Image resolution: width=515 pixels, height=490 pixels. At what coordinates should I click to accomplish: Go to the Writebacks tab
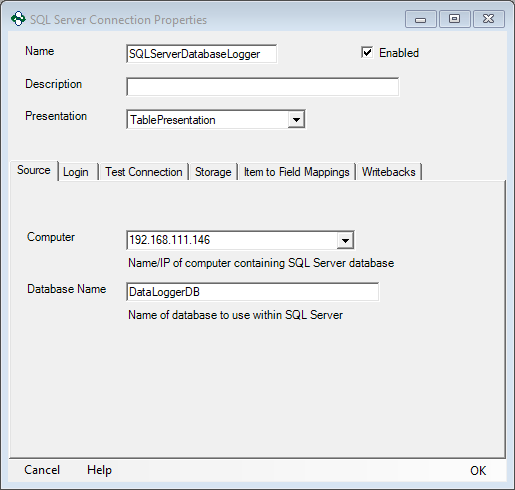pos(389,172)
